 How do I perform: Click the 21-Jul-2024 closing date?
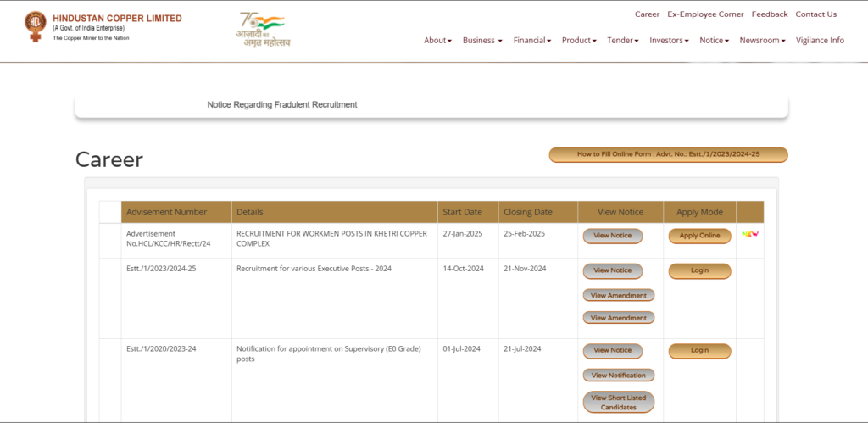(x=522, y=348)
